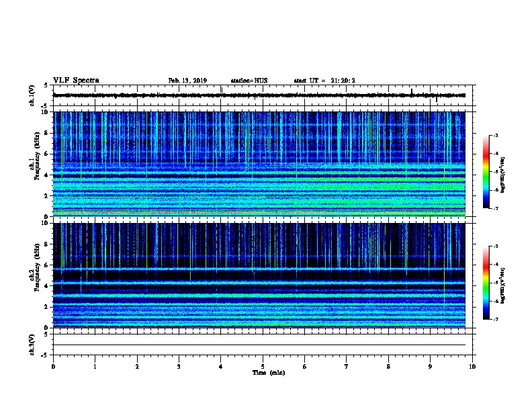The height and width of the screenshot is (411, 532).
Task: Click inside the ch.1 spectrogram panel
Action: [259, 164]
